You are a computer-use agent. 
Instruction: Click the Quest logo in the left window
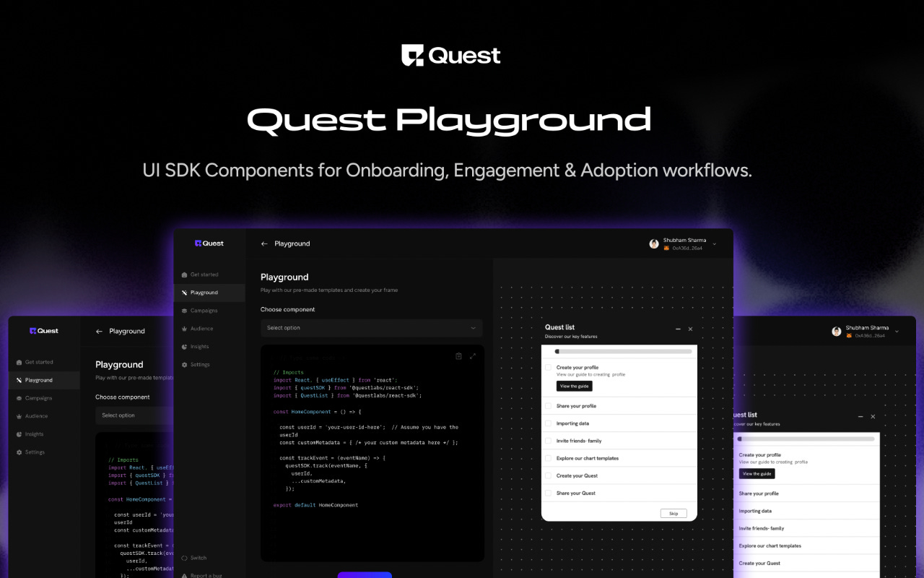(x=44, y=331)
